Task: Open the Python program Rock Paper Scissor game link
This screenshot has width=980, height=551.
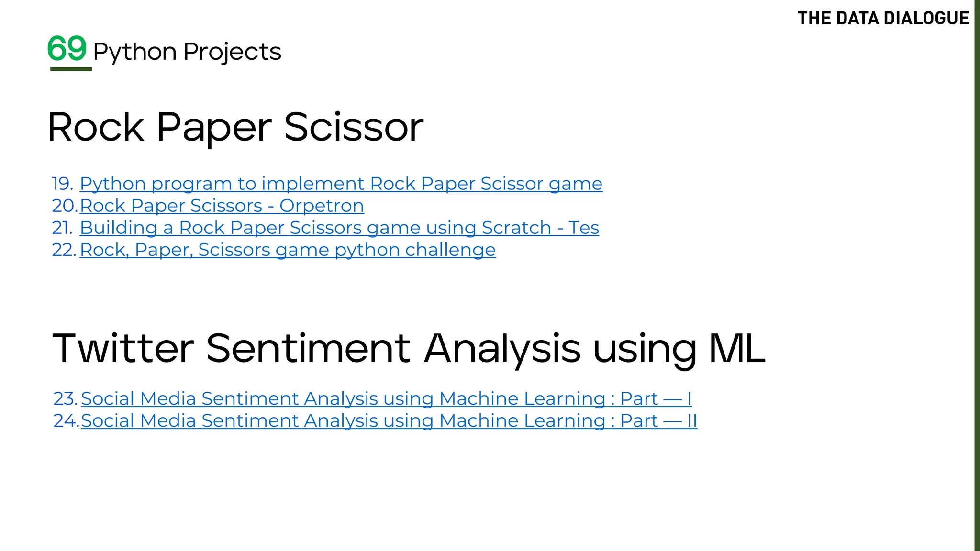Action: pos(341,184)
